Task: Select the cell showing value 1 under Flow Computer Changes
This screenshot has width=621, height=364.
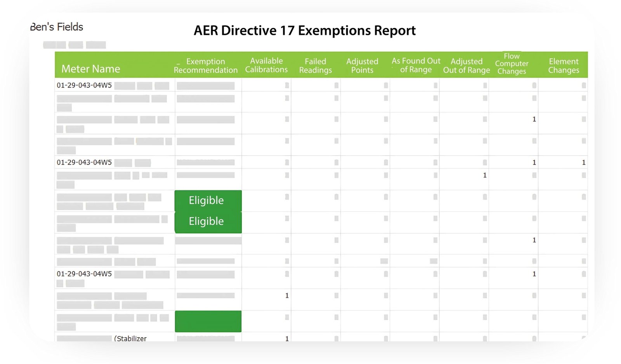Action: 534,119
